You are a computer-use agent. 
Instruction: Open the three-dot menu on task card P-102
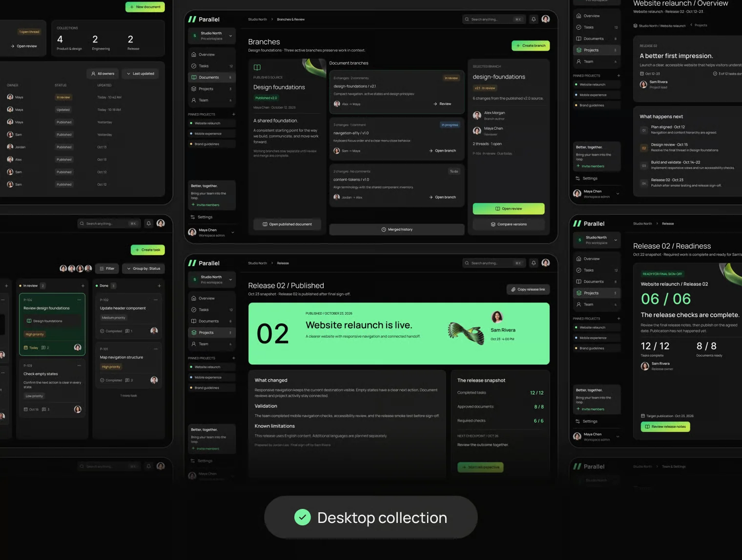click(156, 300)
